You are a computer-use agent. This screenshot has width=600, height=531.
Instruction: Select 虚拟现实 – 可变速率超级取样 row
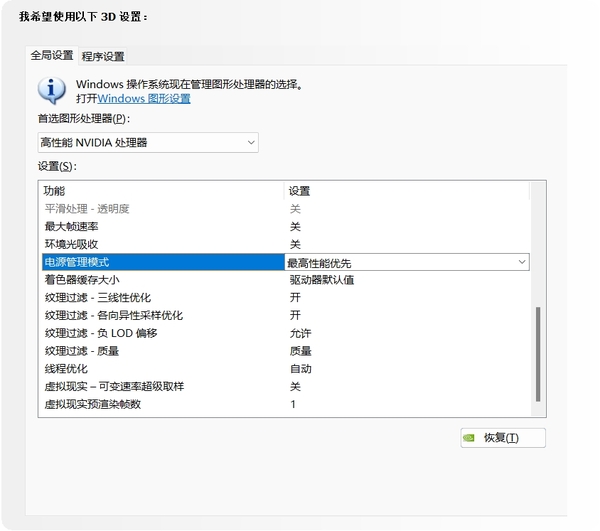pyautogui.click(x=285, y=386)
